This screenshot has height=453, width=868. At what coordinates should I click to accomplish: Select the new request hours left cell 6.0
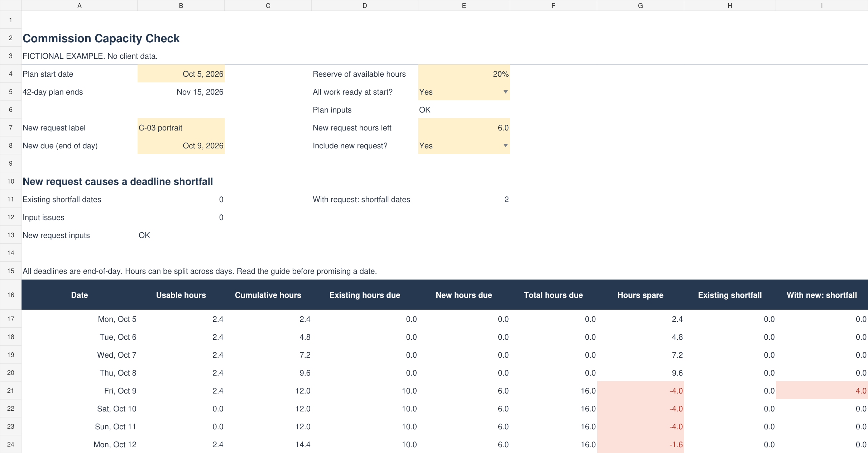(x=464, y=128)
